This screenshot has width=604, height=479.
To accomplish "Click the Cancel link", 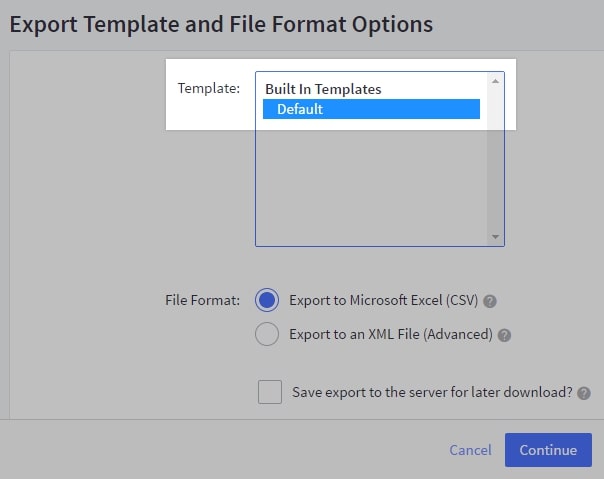I will 470,450.
